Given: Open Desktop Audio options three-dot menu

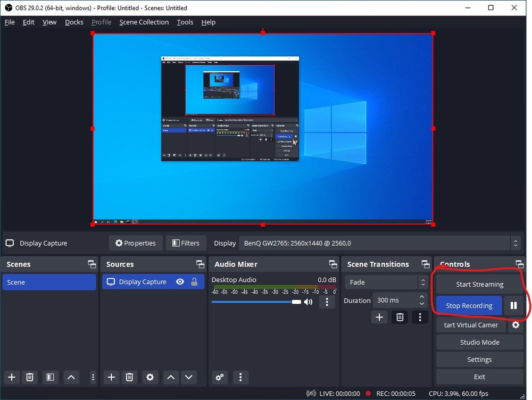Looking at the screenshot, I should click(x=327, y=302).
